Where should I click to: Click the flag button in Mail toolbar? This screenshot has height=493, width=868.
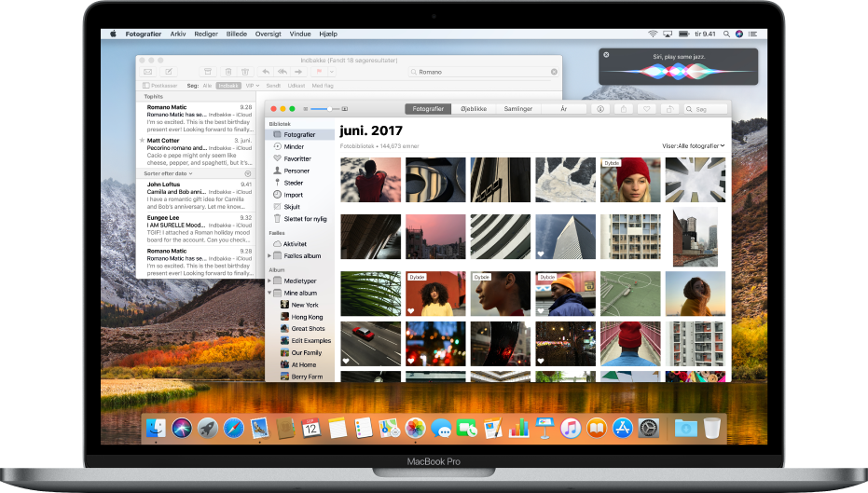[x=319, y=72]
